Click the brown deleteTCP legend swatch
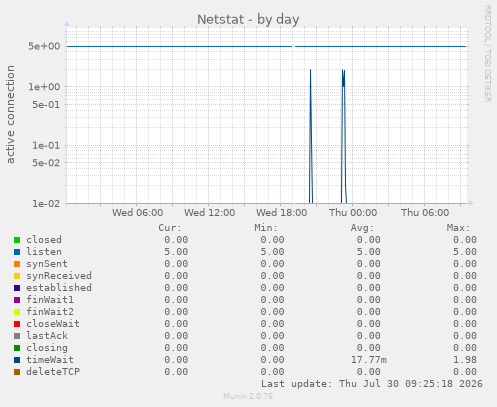The height and width of the screenshot is (407, 497). (17, 372)
